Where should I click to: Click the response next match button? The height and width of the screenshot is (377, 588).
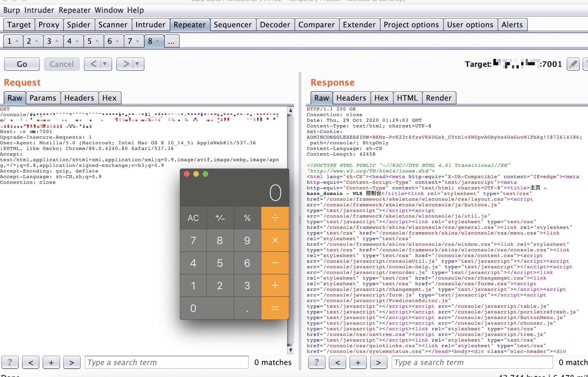378,362
